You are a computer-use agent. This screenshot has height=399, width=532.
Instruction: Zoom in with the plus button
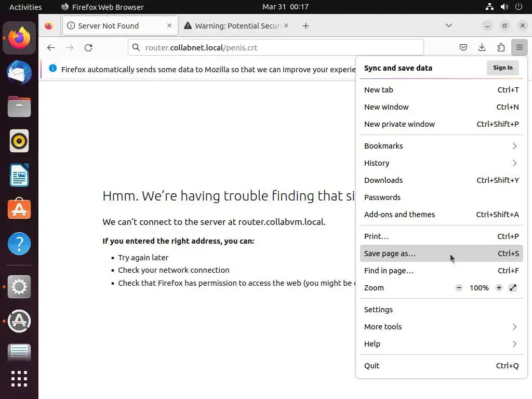coord(499,288)
